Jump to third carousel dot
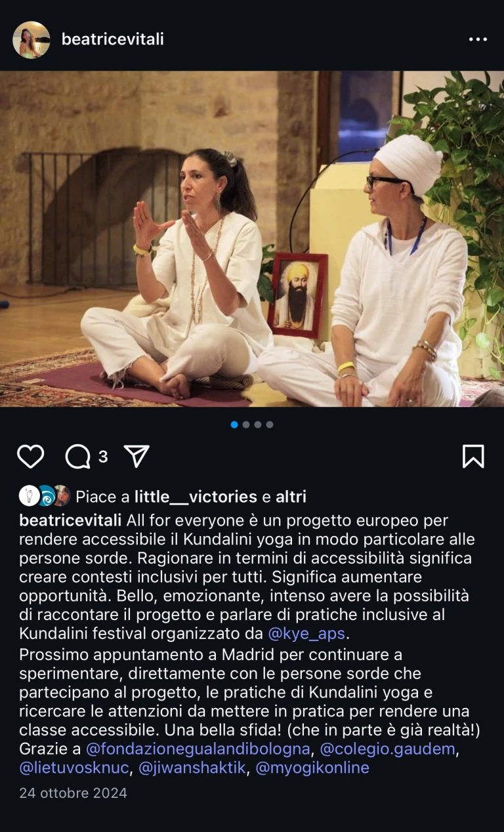This screenshot has width=504, height=832. point(258,425)
